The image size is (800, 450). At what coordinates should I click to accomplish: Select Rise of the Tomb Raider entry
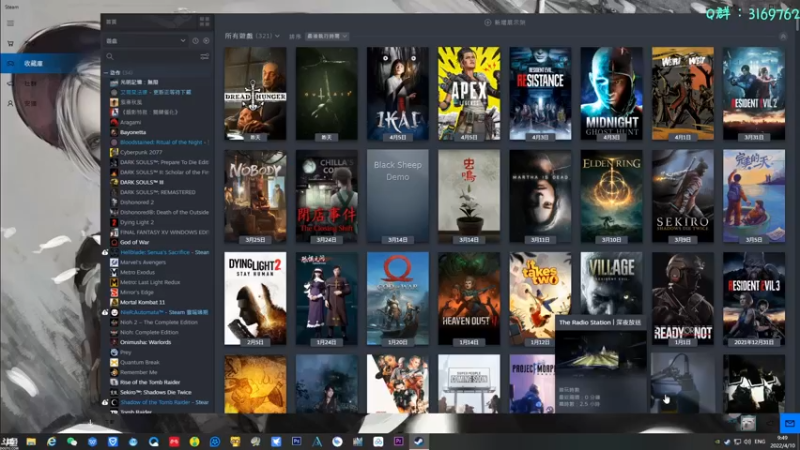[x=150, y=382]
